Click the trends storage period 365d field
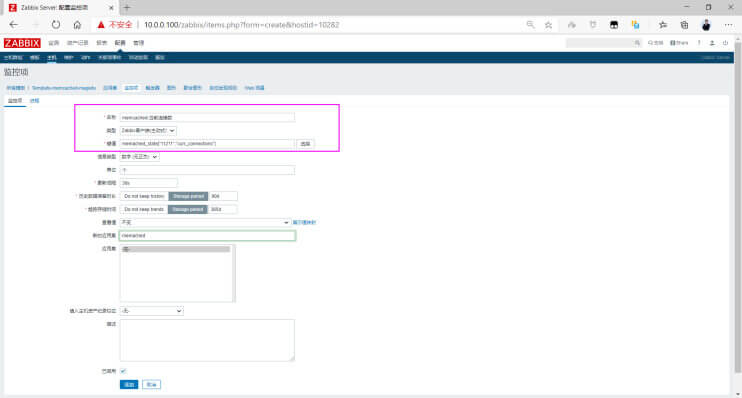This screenshot has width=742, height=398. (223, 209)
